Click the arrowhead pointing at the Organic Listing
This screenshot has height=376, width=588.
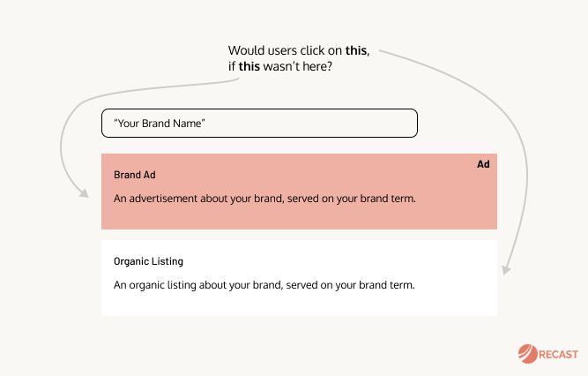coord(506,270)
